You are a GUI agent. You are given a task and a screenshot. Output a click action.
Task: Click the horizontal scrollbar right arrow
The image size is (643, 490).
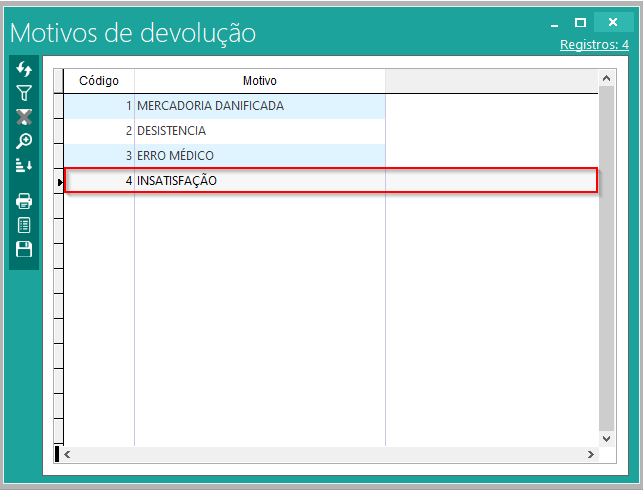pos(591,454)
